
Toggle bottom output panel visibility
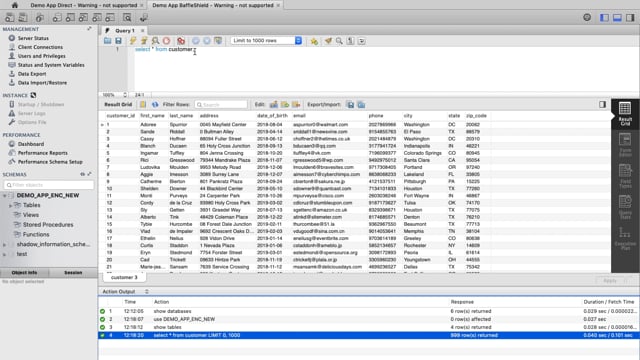coord(617,17)
